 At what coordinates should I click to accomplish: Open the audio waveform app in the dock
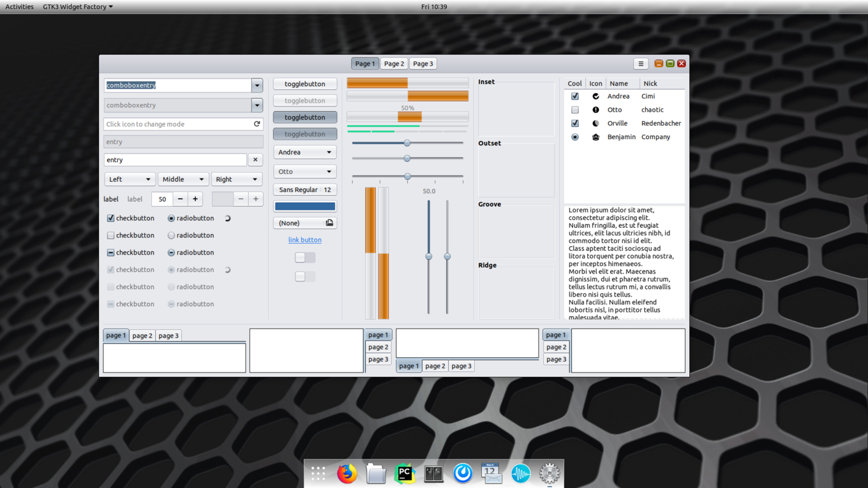520,473
